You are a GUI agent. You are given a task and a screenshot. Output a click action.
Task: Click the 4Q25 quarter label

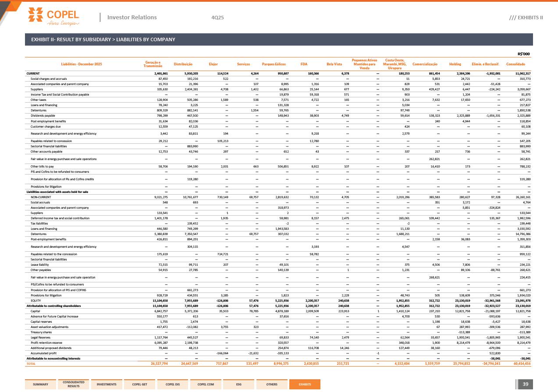click(217, 18)
